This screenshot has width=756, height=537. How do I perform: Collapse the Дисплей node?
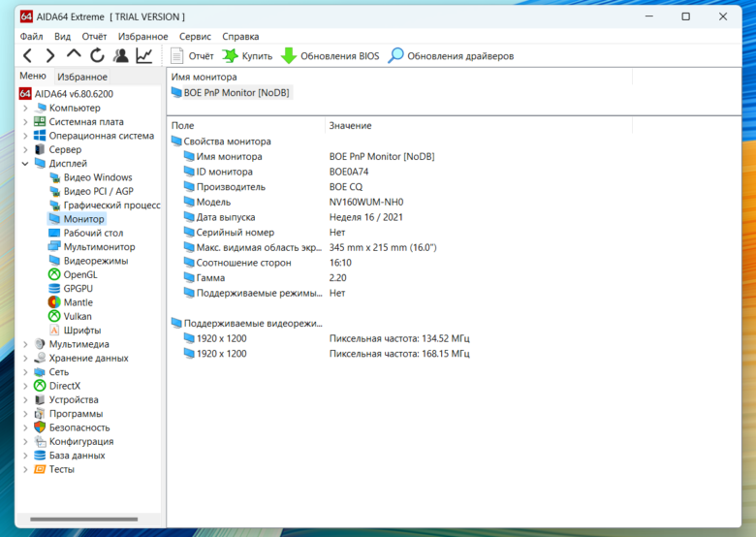pos(25,164)
